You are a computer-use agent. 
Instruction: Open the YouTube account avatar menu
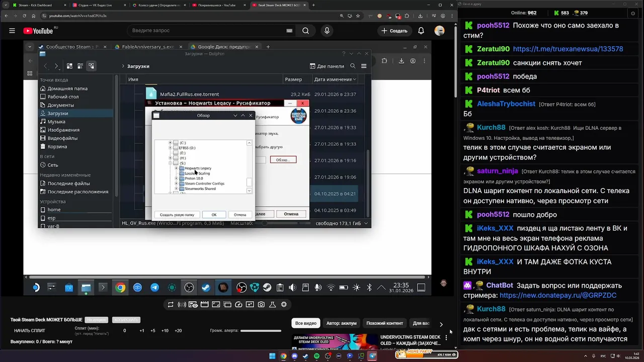tap(440, 31)
